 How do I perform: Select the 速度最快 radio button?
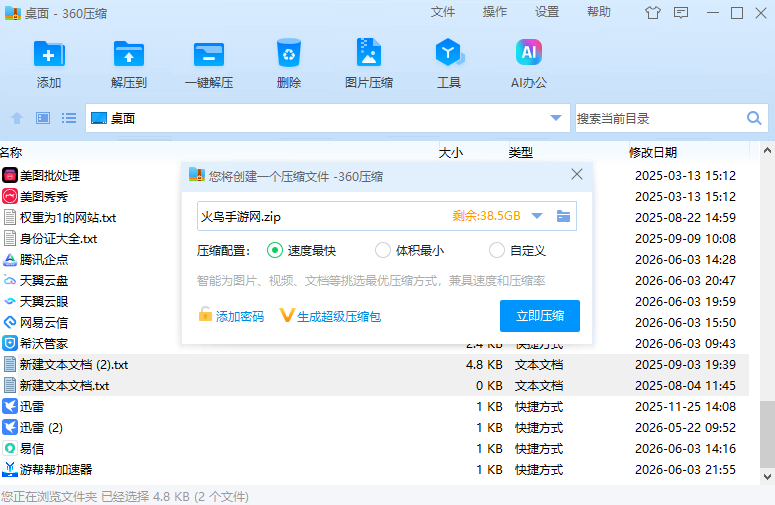pos(275,251)
